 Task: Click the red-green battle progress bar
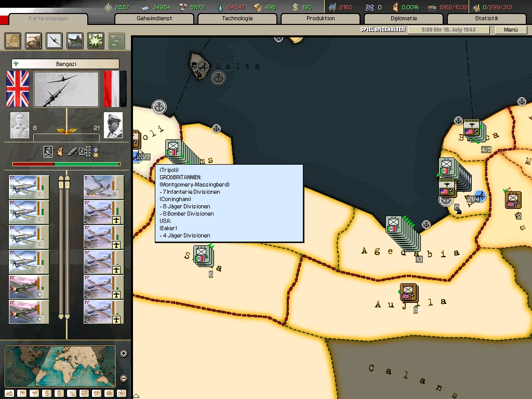coord(66,164)
